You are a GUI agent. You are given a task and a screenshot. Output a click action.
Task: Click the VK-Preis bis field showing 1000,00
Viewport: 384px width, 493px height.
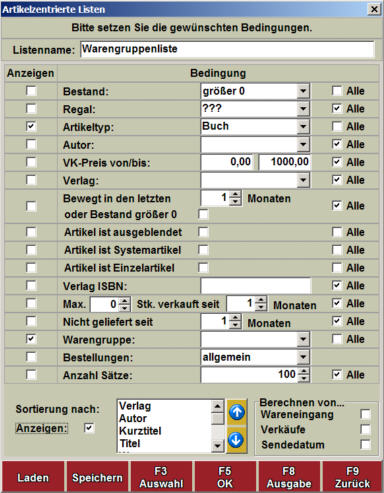coord(285,162)
